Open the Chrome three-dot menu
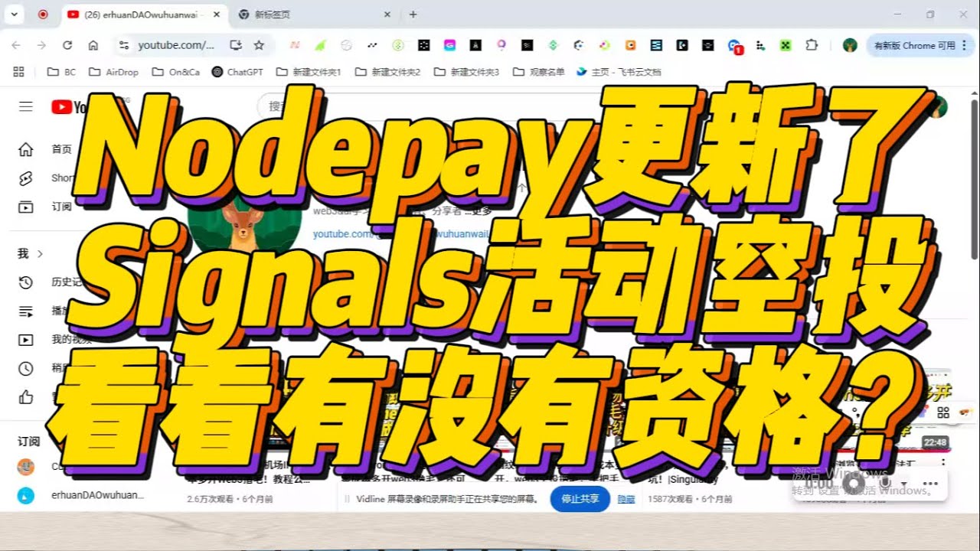Viewport: 980px width, 551px height. point(965,45)
